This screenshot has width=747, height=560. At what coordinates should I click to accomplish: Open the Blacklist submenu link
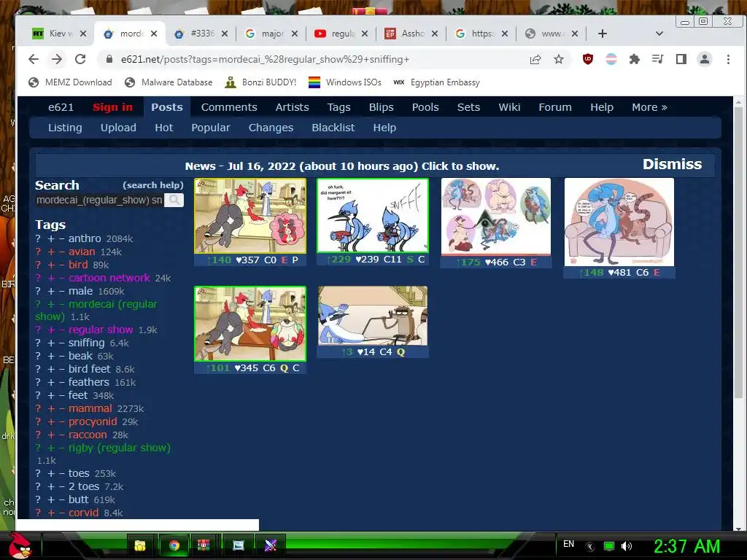[333, 128]
